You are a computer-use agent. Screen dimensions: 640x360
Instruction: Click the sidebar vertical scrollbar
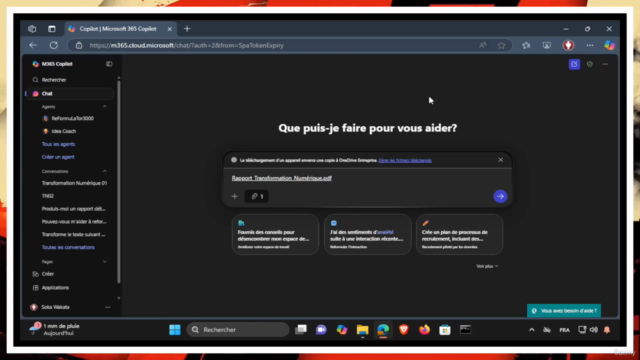pos(119,182)
